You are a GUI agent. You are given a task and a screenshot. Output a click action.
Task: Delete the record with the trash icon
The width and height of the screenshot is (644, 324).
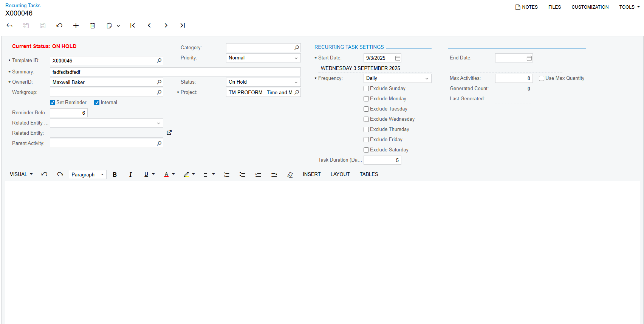[93, 25]
